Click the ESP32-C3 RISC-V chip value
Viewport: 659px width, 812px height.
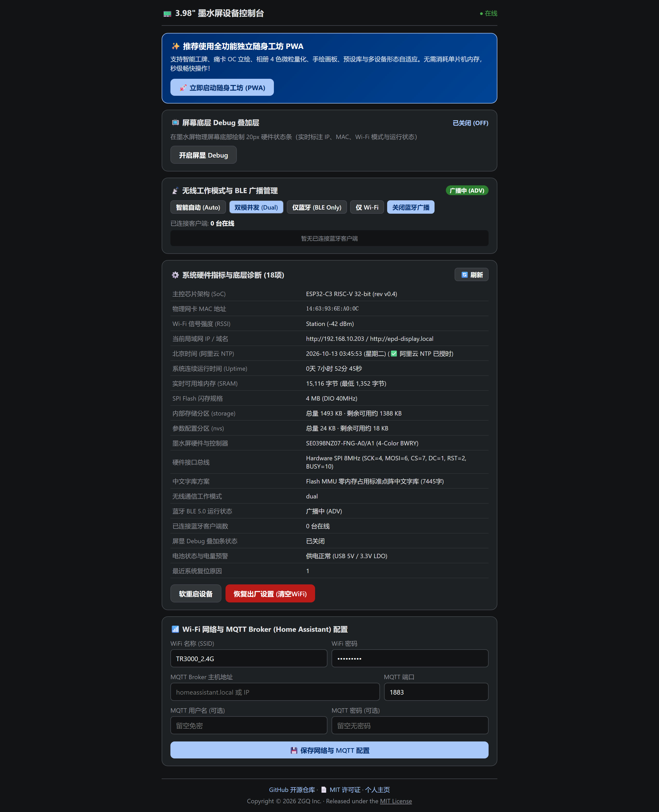coord(352,294)
